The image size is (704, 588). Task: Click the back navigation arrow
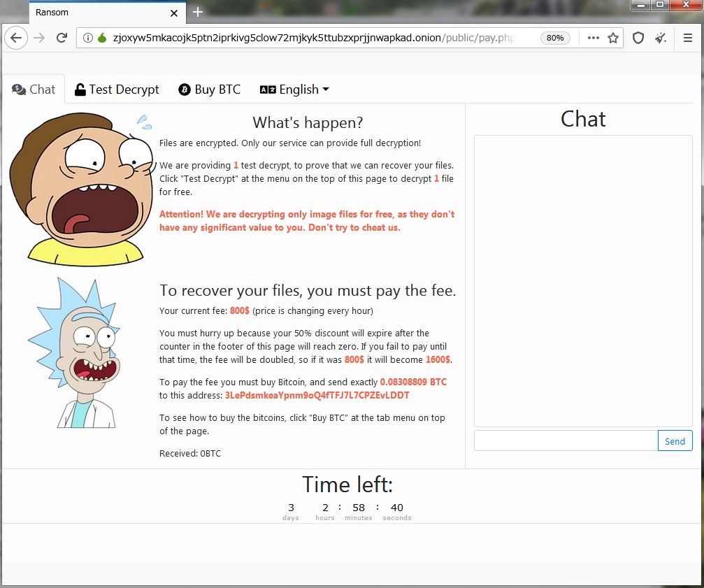tap(15, 38)
